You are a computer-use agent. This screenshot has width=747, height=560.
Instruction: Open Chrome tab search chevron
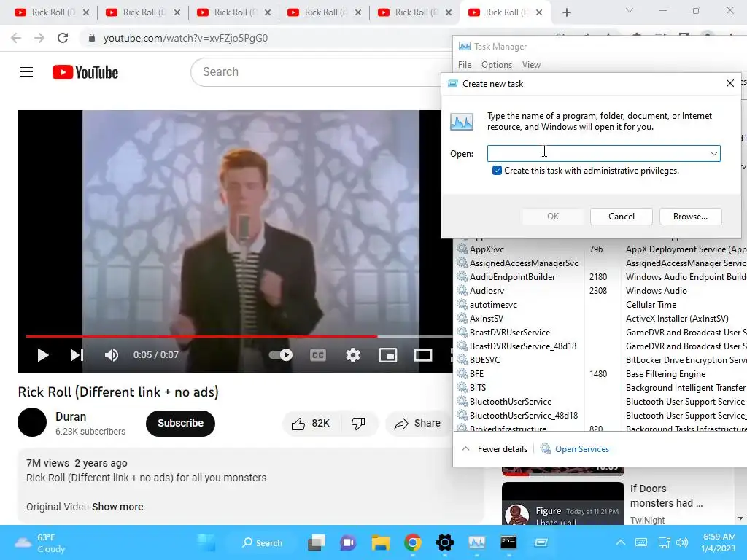coord(630,10)
